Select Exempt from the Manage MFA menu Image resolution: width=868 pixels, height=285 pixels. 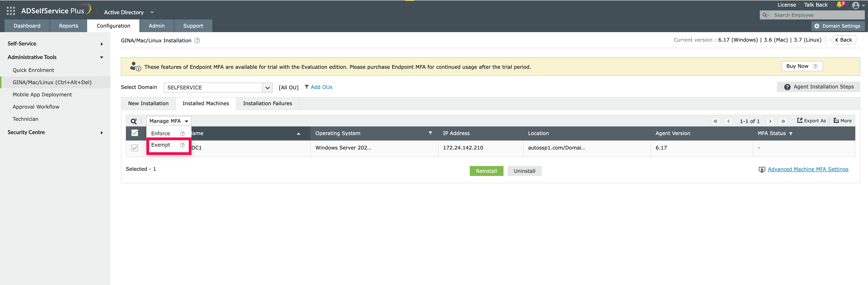(x=161, y=145)
